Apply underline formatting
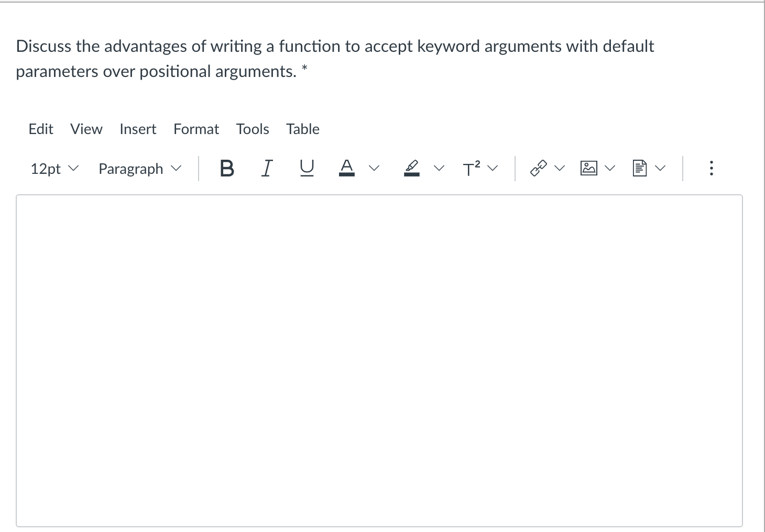 coord(306,168)
